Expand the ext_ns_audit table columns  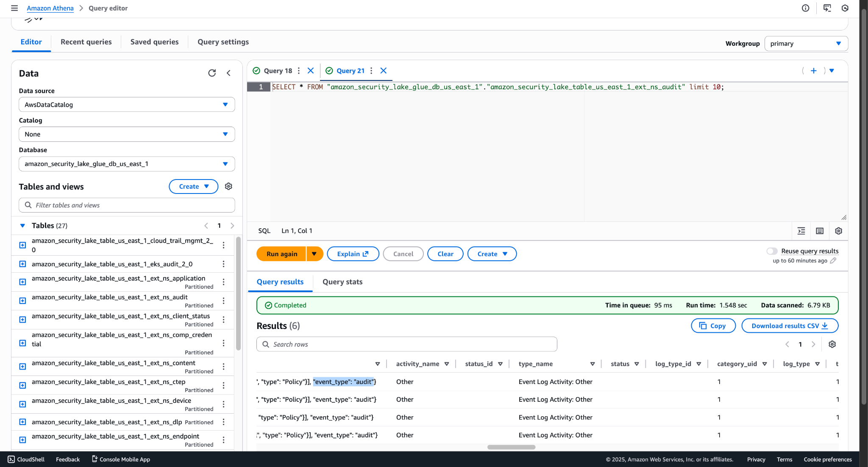tap(23, 301)
